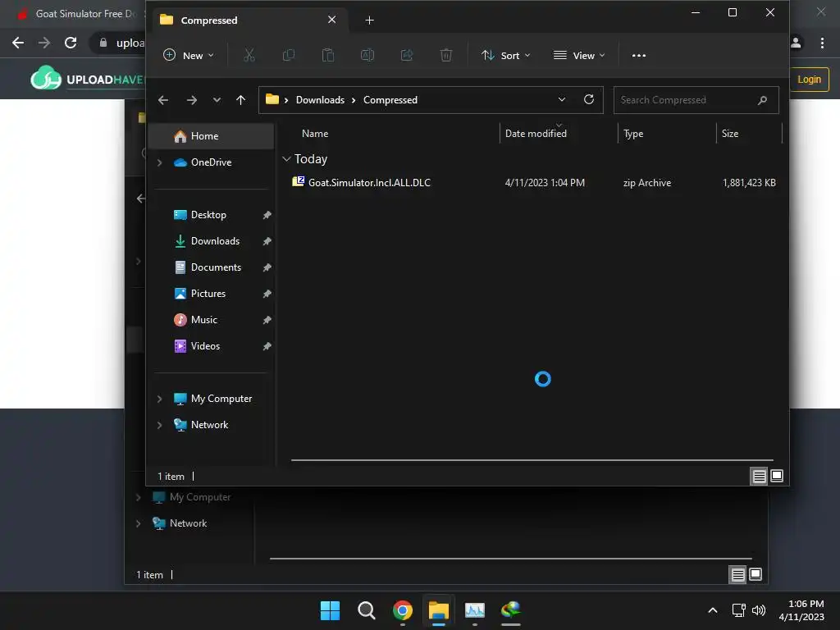Open recent locations dropdown chevron
Viewport: 840px width, 630px height.
pyautogui.click(x=217, y=100)
